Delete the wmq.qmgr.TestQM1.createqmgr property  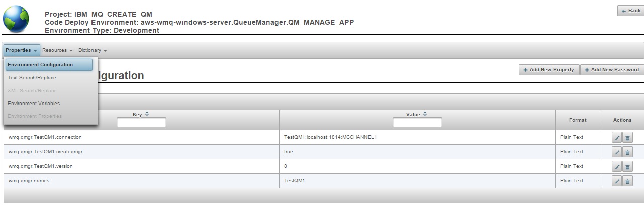[x=627, y=152]
